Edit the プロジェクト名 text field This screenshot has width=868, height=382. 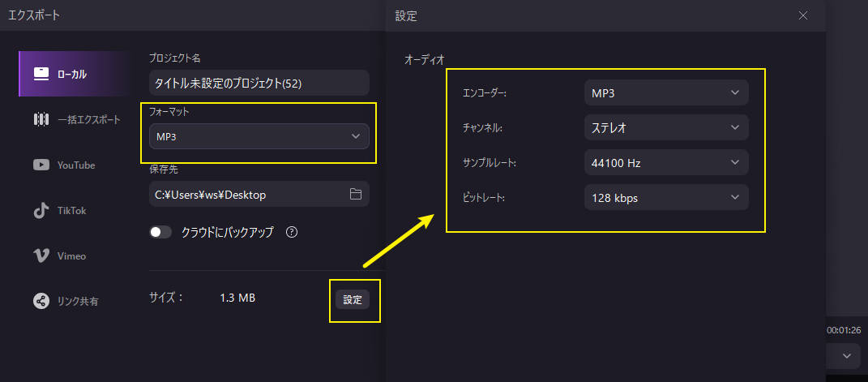[x=259, y=83]
